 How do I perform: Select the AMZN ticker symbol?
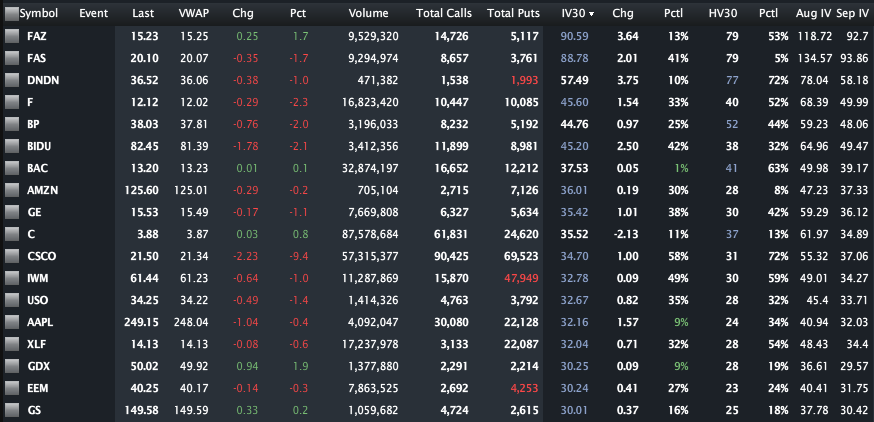(42, 190)
